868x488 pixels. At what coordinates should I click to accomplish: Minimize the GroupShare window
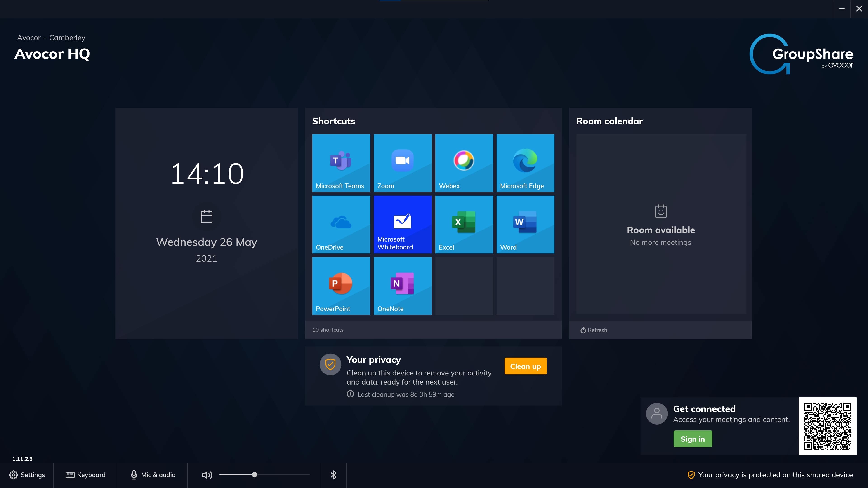tap(842, 9)
